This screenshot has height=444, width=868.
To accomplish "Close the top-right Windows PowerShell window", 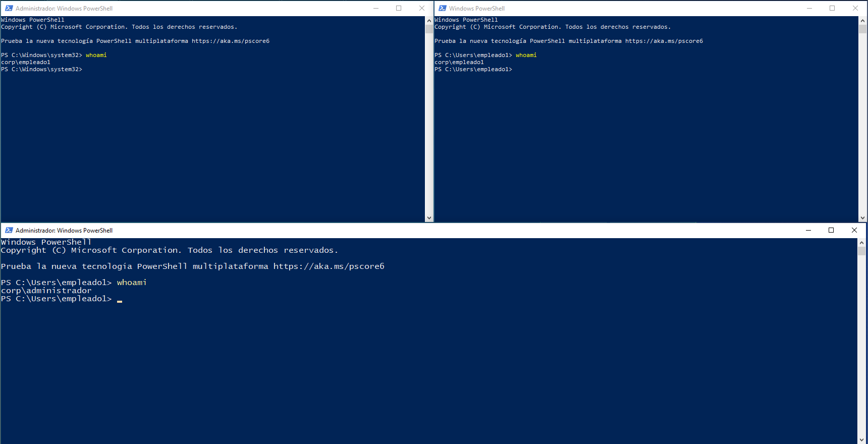I will pyautogui.click(x=855, y=8).
